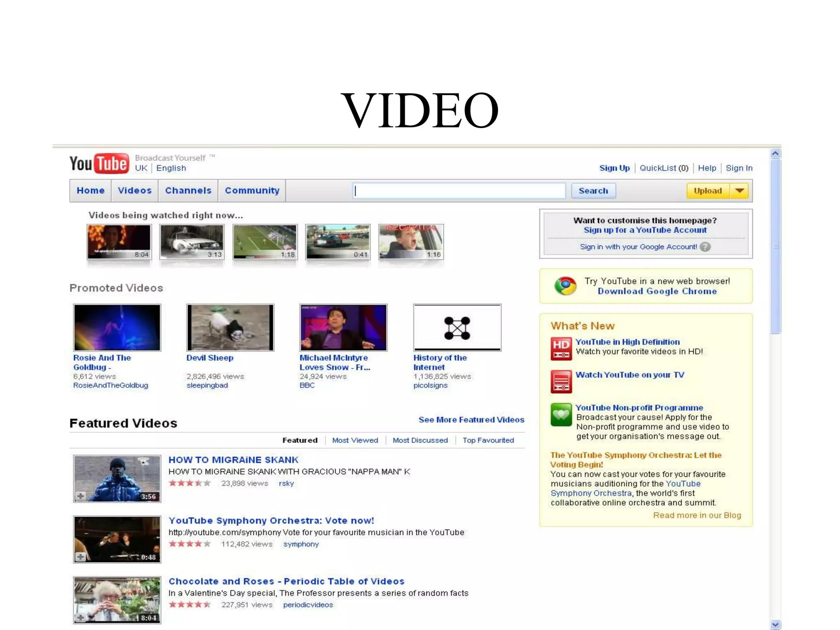The width and height of the screenshot is (840, 630).
Task: Click the YouTube logo
Action: pos(99,163)
